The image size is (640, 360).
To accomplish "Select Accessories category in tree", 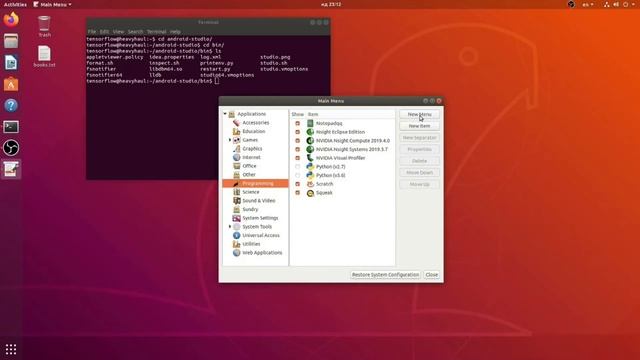I will pos(256,122).
